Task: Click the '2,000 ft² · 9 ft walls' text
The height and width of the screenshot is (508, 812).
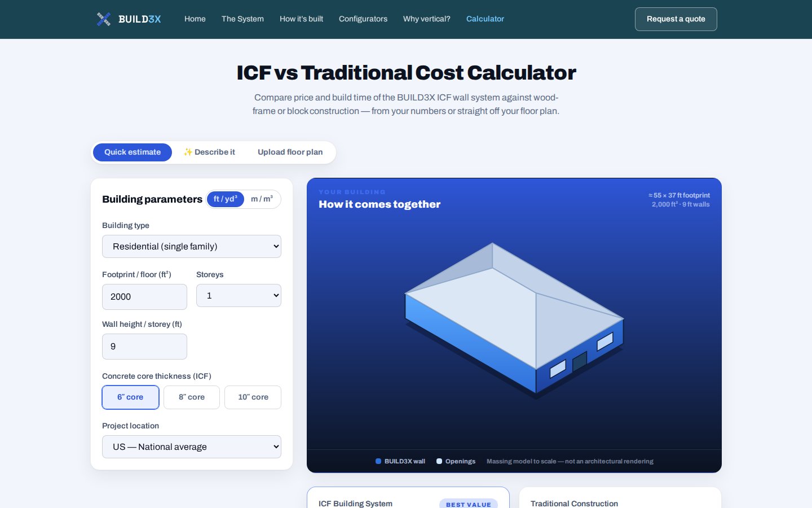Action: pyautogui.click(x=681, y=204)
